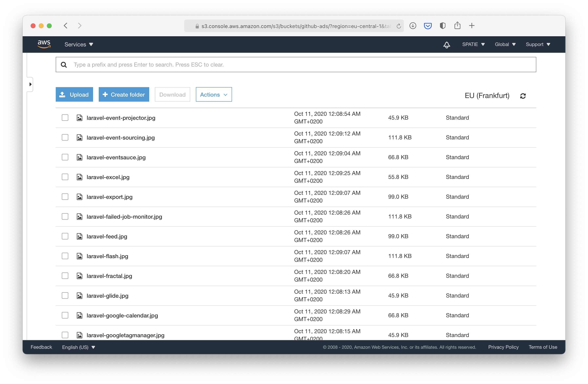Click the image file icon for laravel-eventsauce.jpg

coord(79,157)
